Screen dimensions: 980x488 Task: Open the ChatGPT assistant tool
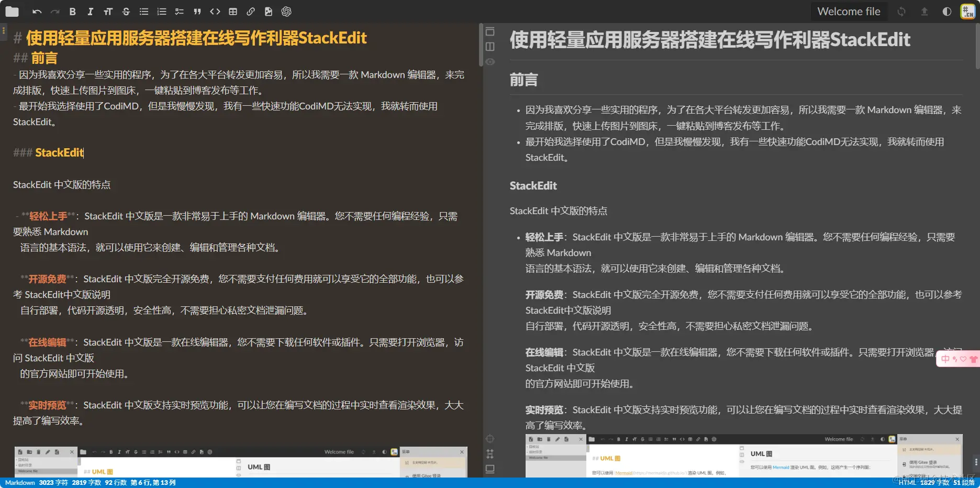(286, 12)
